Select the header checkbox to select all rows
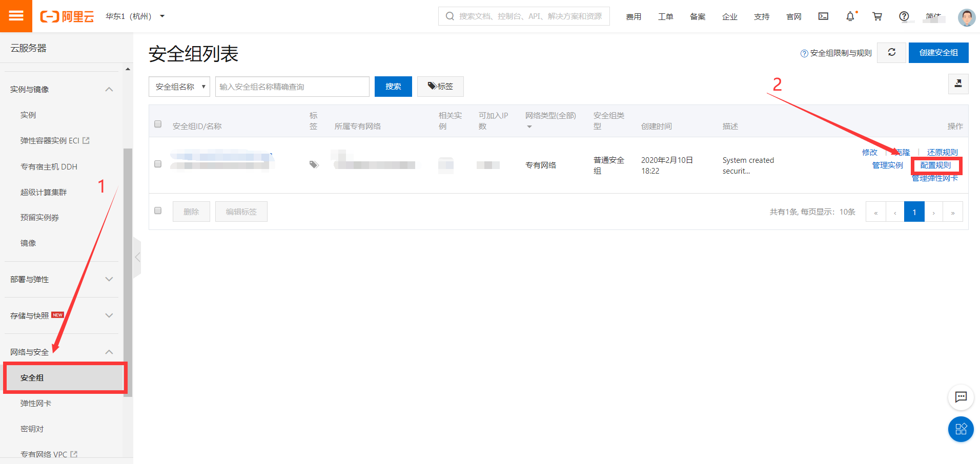 pyautogui.click(x=157, y=124)
